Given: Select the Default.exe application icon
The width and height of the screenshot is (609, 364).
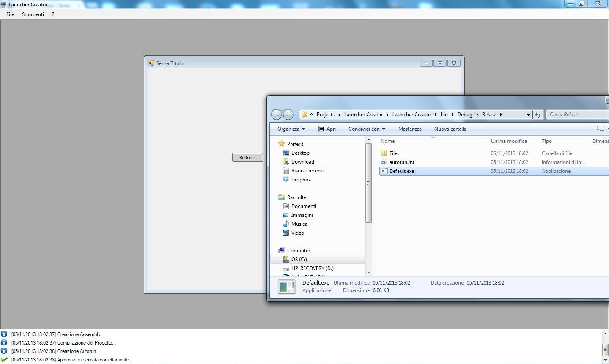Looking at the screenshot, I should coord(384,171).
